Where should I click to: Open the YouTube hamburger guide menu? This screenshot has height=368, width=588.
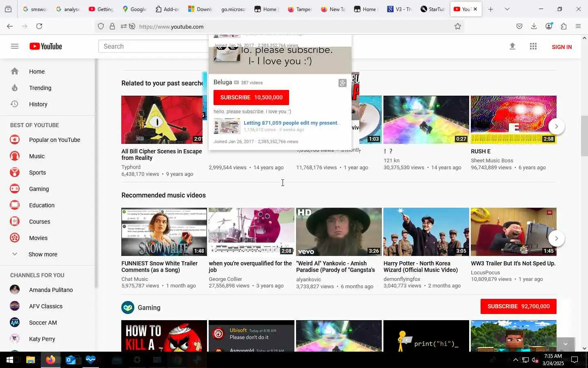15,46
